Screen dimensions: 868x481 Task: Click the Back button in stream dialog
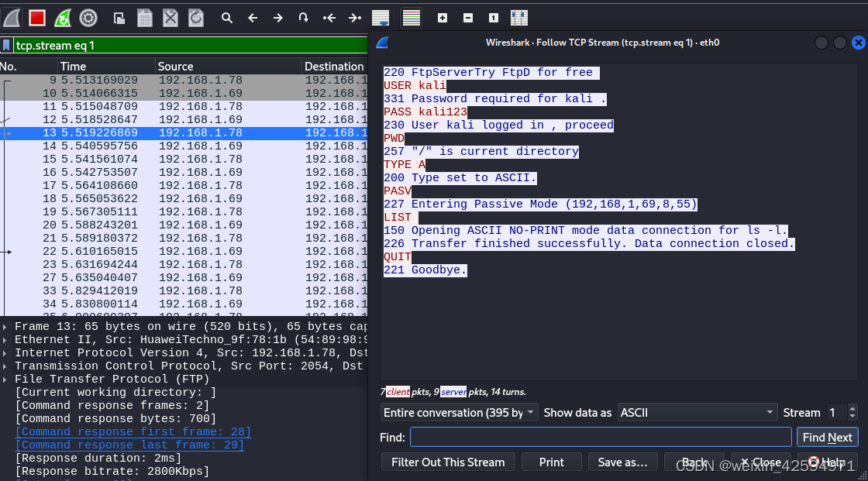pos(694,462)
